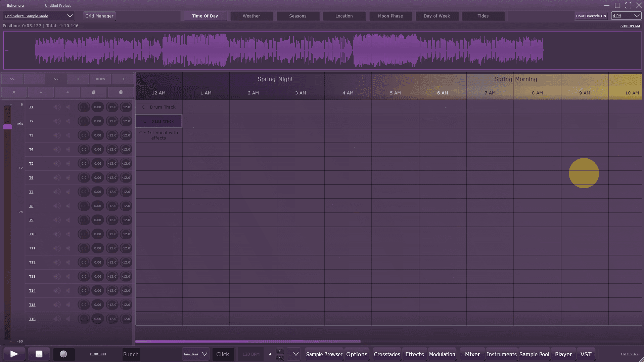Click the round Record button
The height and width of the screenshot is (362, 644).
63,354
